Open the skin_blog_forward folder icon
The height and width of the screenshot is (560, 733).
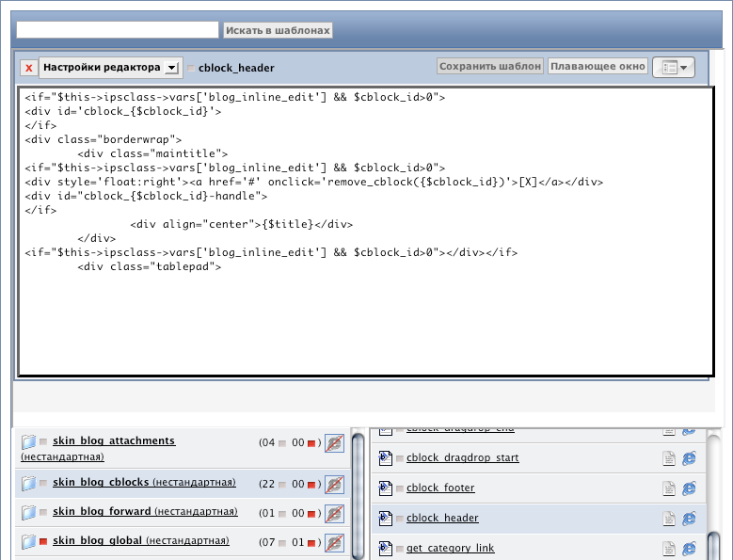pos(28,512)
